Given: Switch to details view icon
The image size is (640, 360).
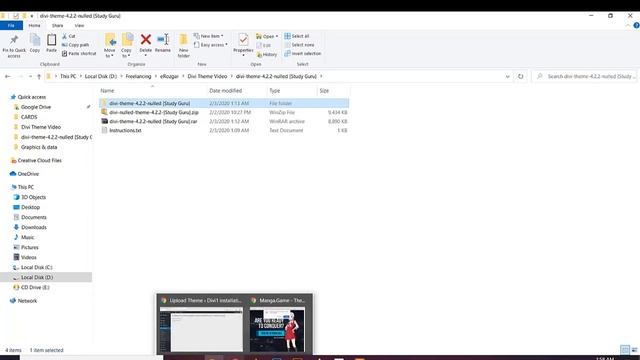Looking at the screenshot, I should click(625, 350).
